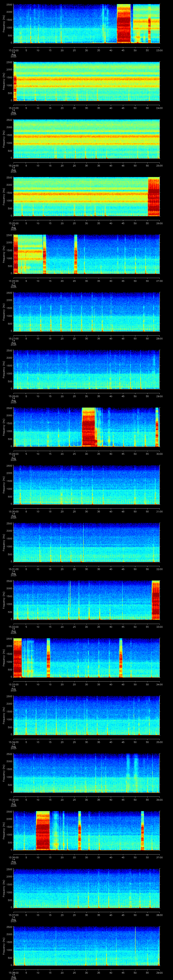Click the red burst at 55 s in 15:25 panel
Screen dimensions: 173x980
point(154,197)
